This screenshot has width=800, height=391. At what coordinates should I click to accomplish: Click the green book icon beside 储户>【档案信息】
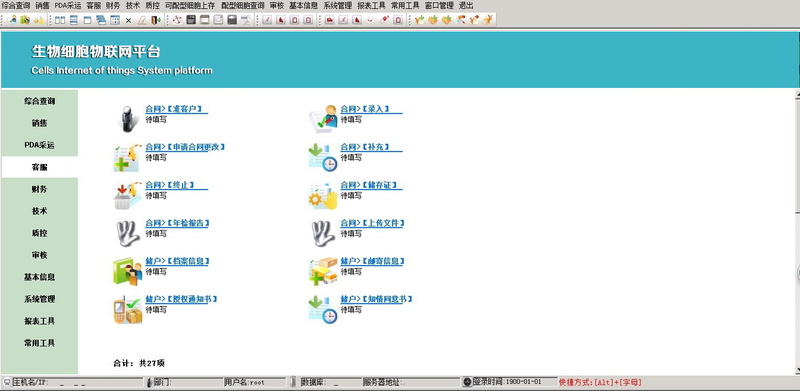pos(127,271)
